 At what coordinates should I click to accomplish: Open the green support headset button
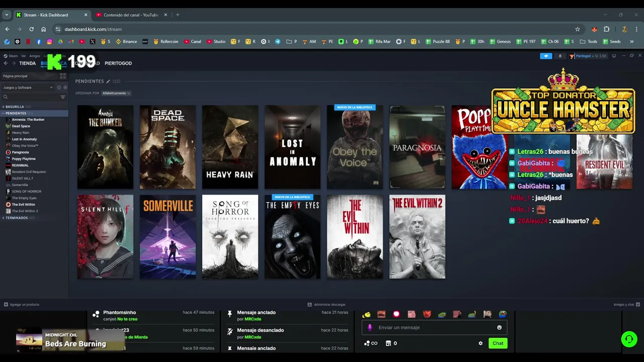[629, 339]
